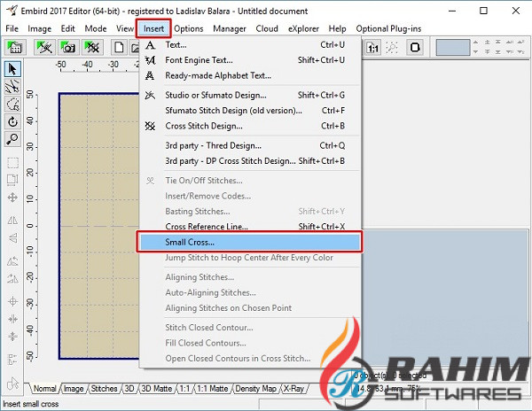Open the Help menu

tap(337, 29)
